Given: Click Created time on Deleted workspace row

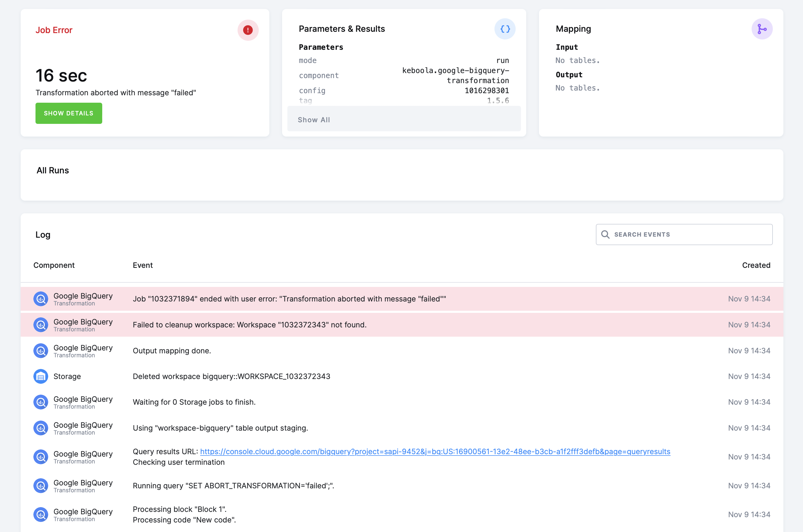Looking at the screenshot, I should tap(749, 376).
